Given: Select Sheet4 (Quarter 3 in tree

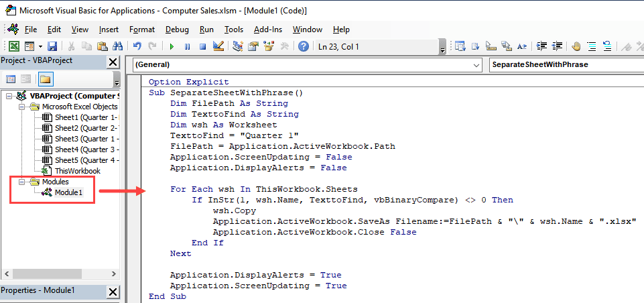Looking at the screenshot, I should [86, 149].
